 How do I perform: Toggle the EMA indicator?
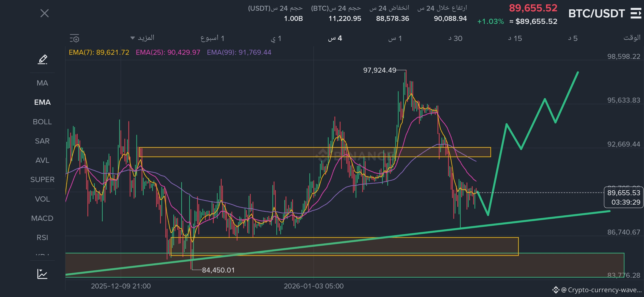(x=42, y=102)
